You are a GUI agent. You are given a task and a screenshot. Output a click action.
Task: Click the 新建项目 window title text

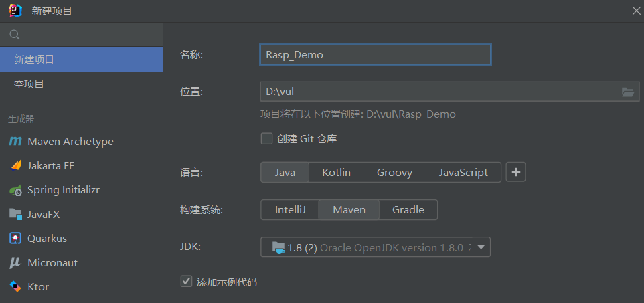52,11
